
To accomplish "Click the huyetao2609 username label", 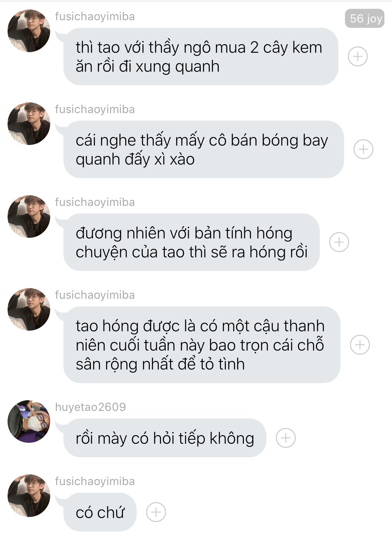I will [x=90, y=407].
